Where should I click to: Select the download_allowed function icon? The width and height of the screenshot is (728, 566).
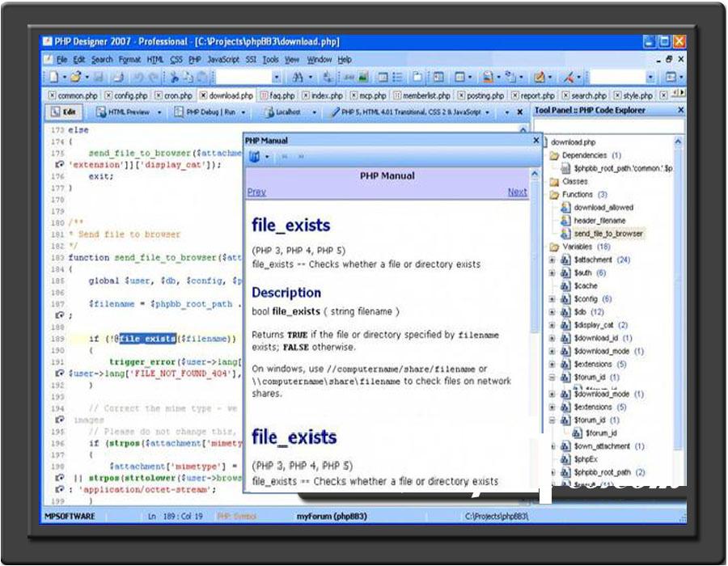click(565, 207)
